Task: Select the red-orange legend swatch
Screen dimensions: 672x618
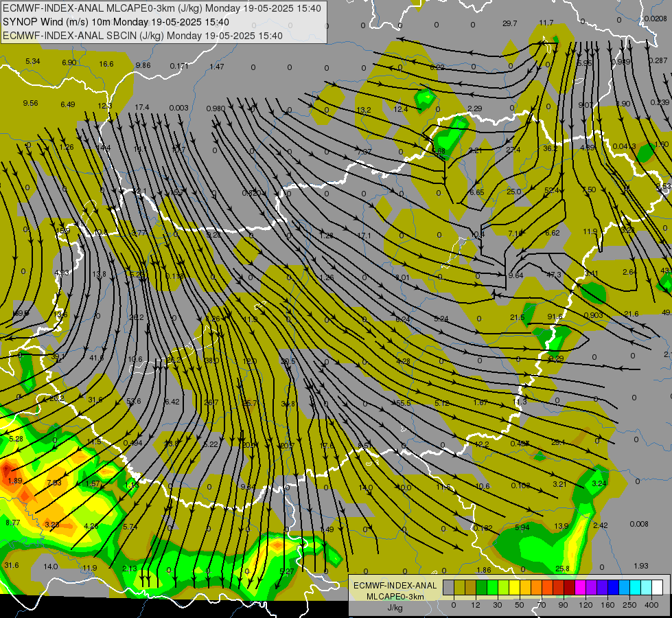Action: 548,588
